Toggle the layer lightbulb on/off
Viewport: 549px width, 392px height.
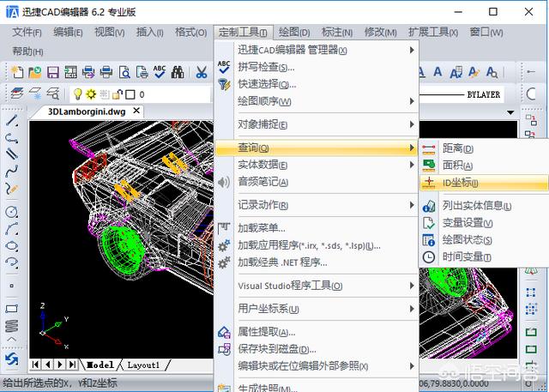[76, 94]
